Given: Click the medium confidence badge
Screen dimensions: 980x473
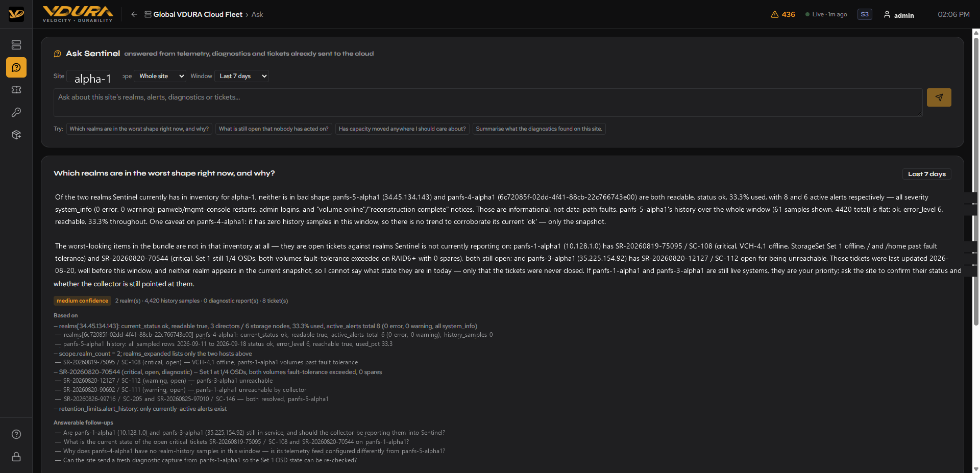Looking at the screenshot, I should [82, 301].
